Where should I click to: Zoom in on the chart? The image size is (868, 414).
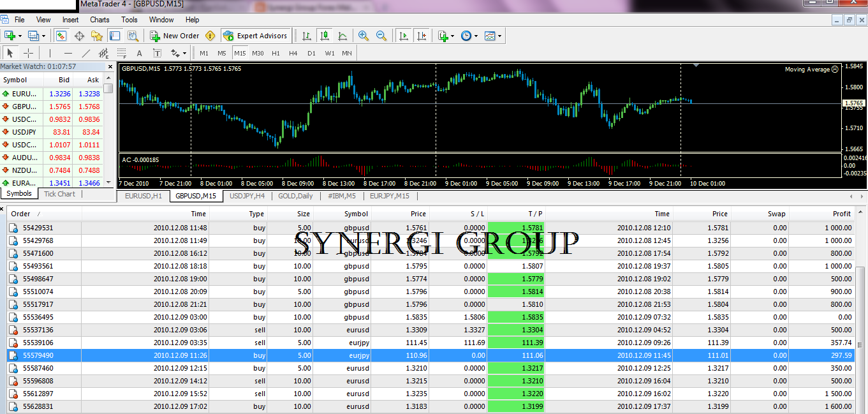tap(364, 36)
